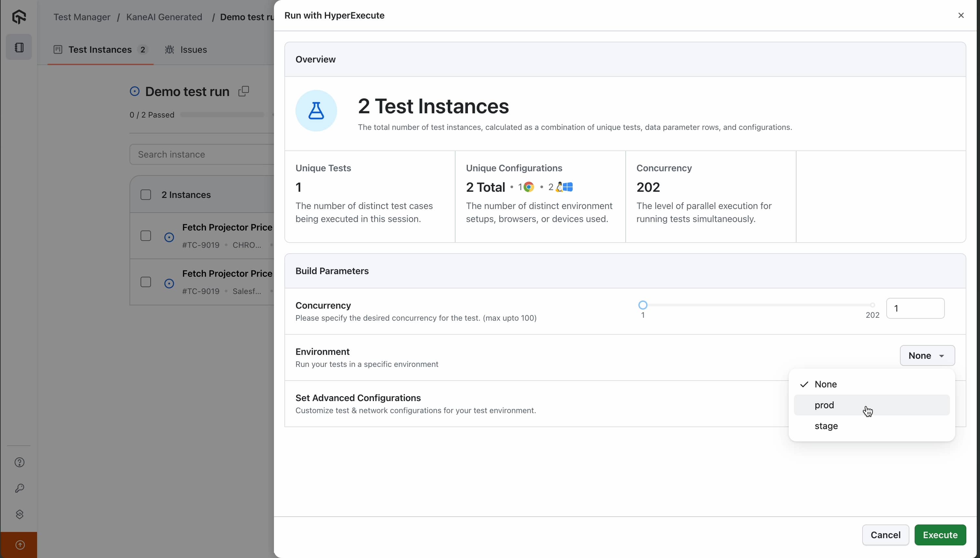Copy the Demo test run title
The width and height of the screenshot is (980, 558).
[244, 91]
